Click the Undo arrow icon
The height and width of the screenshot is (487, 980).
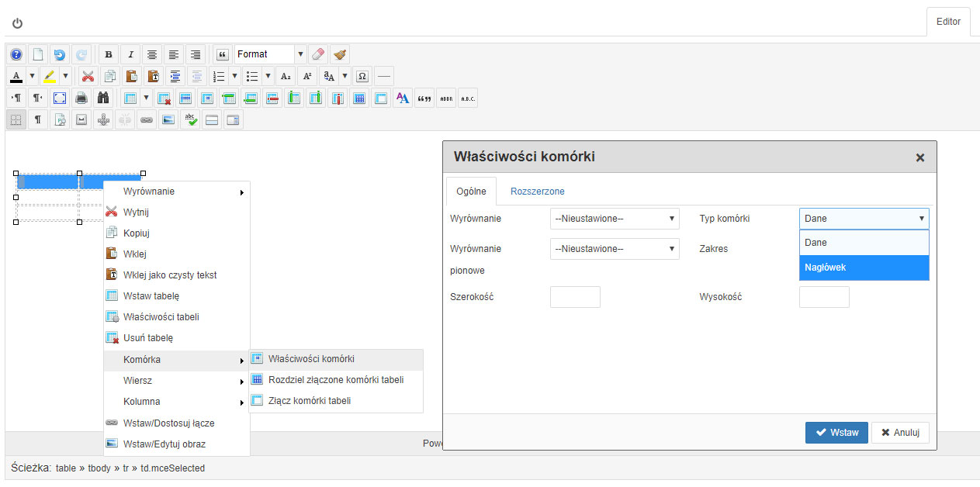pos(60,54)
